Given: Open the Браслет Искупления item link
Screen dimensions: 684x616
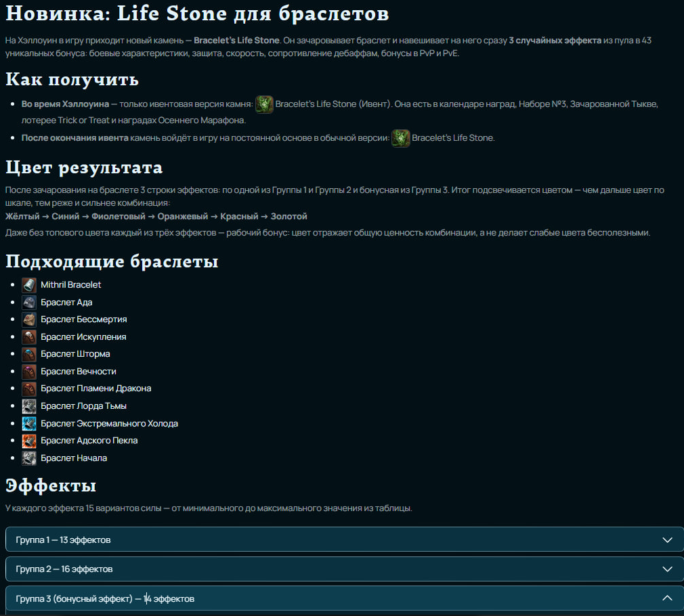Looking at the screenshot, I should coord(83,336).
